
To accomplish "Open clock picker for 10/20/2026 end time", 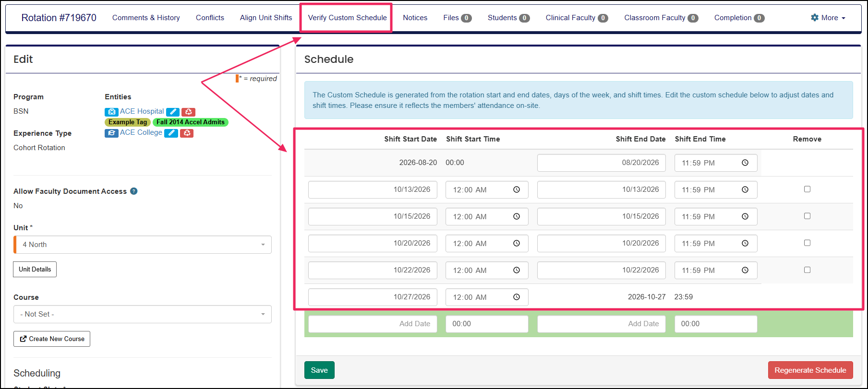I will 745,243.
